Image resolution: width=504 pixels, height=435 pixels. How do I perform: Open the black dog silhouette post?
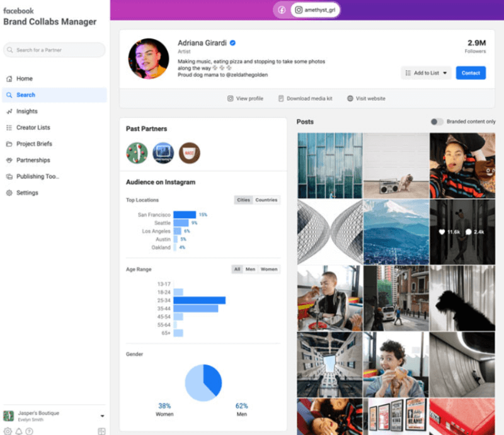[x=462, y=298]
